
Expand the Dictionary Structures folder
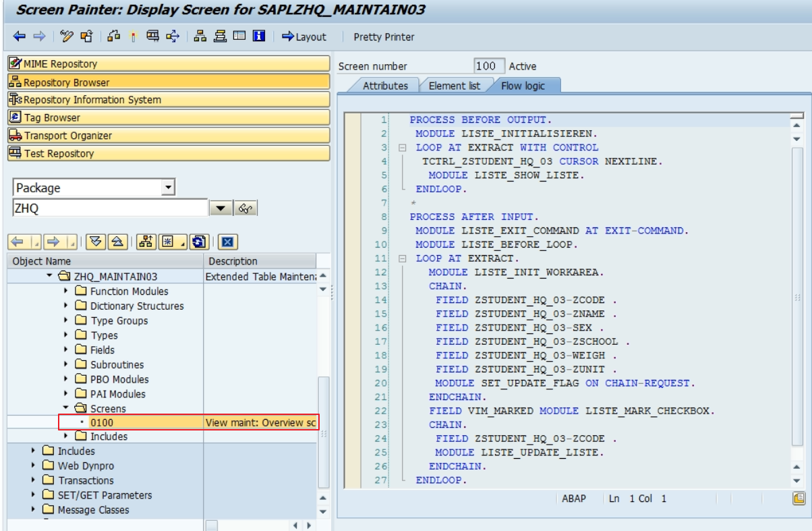click(x=66, y=306)
